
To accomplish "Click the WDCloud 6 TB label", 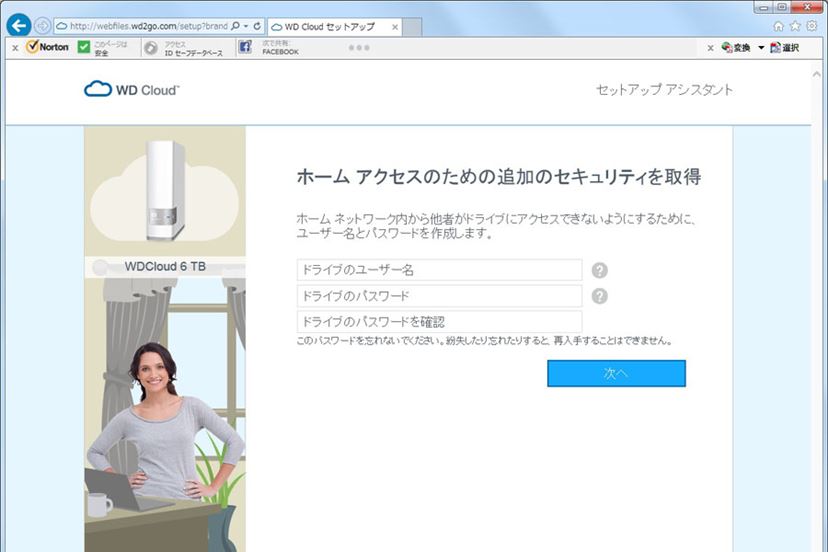I will click(x=165, y=267).
